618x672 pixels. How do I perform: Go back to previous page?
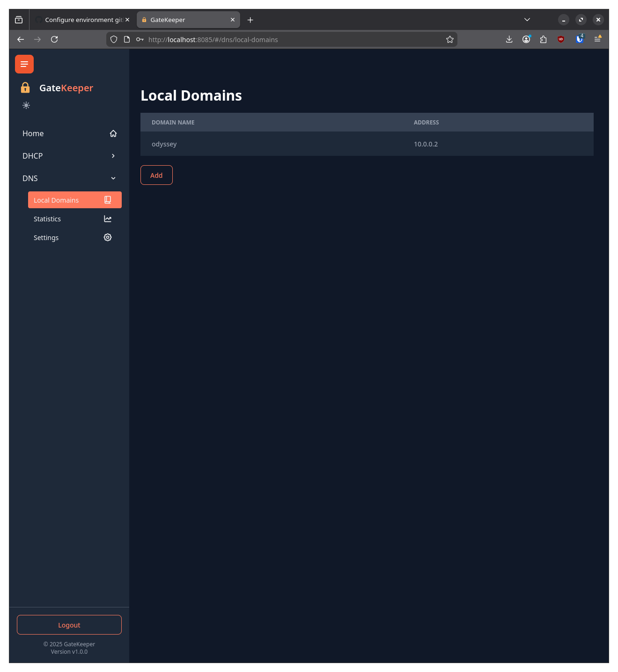tap(21, 39)
